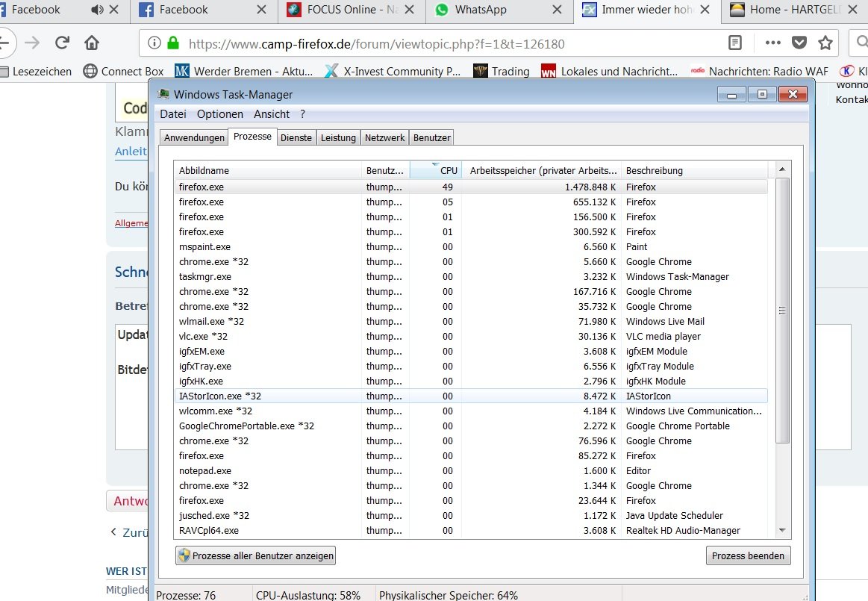
Task: Click the Prozess beenden button
Action: 748,555
